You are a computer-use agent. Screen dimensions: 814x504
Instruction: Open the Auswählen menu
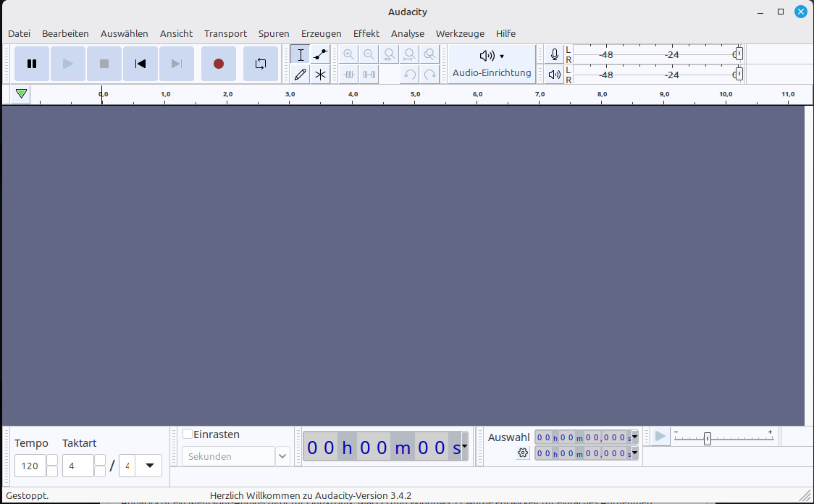(124, 34)
